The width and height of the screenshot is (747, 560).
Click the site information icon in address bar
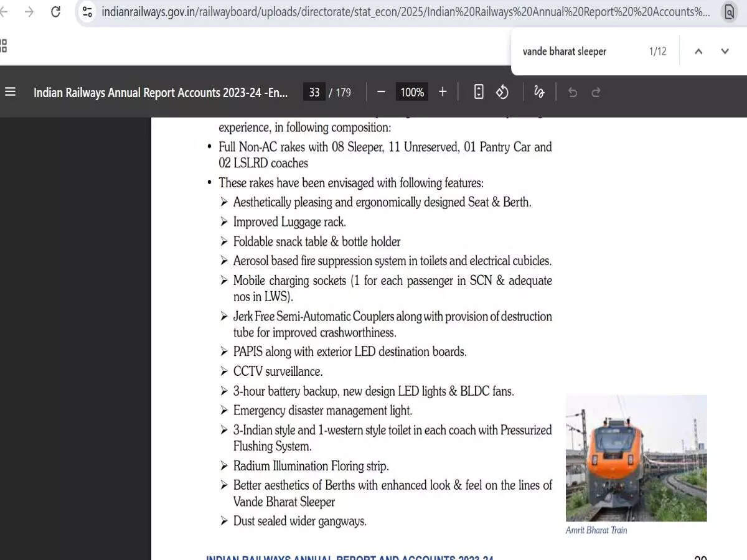(x=87, y=11)
